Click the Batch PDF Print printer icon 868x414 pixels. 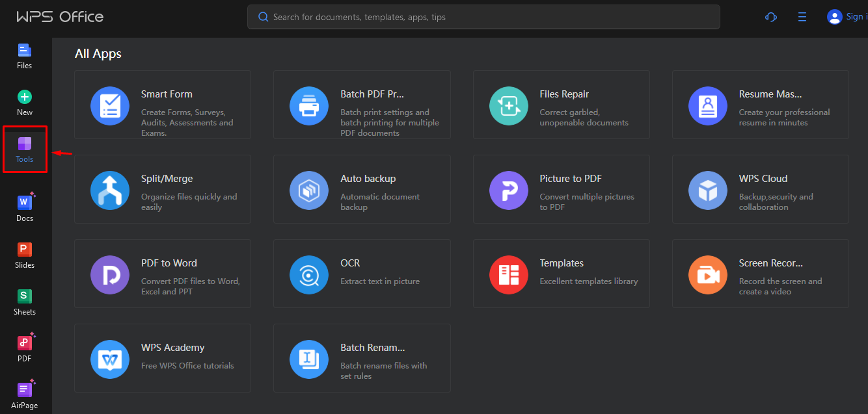[x=309, y=105]
